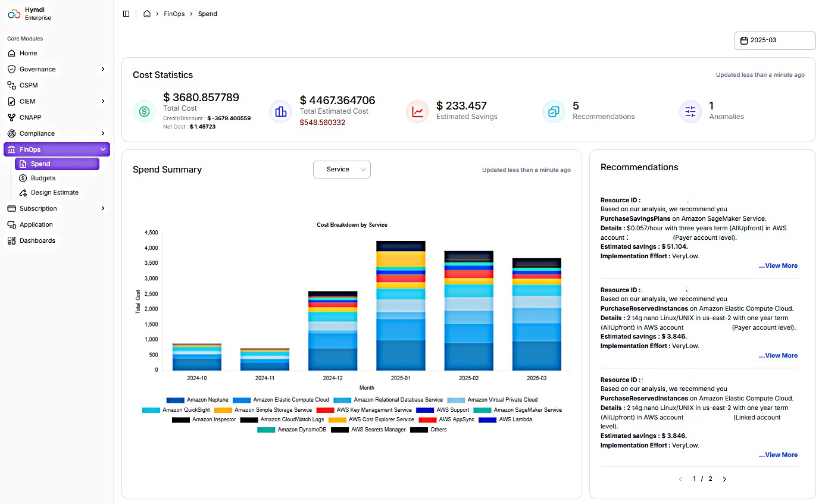View more on Payer account ReservedInstances recommendation
Screen dimensions: 822x504
tap(778, 355)
